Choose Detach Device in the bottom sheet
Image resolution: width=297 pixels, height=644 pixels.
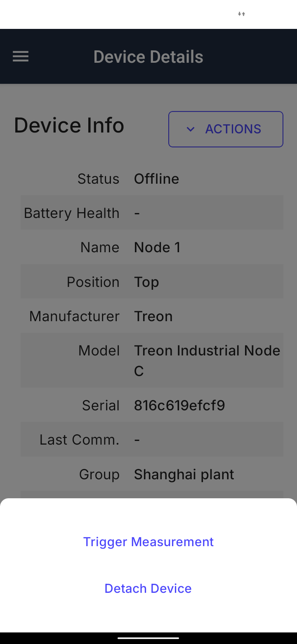[148, 588]
